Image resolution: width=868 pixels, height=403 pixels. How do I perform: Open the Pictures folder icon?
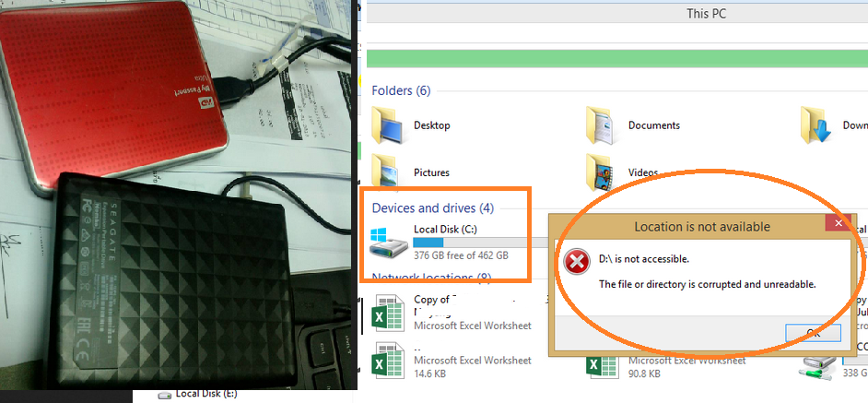(x=388, y=172)
